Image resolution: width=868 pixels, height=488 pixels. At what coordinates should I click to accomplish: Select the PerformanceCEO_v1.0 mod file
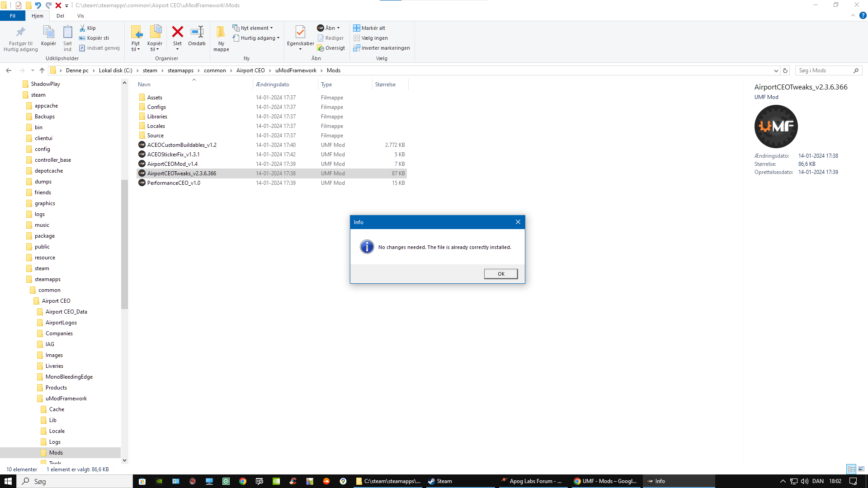pos(174,183)
